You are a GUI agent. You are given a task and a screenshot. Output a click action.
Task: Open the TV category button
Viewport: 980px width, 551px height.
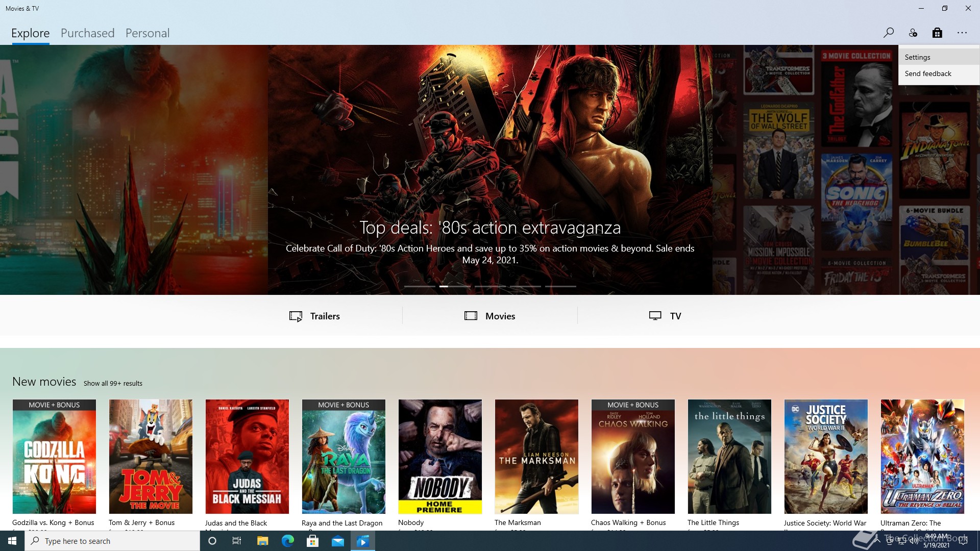pos(665,316)
